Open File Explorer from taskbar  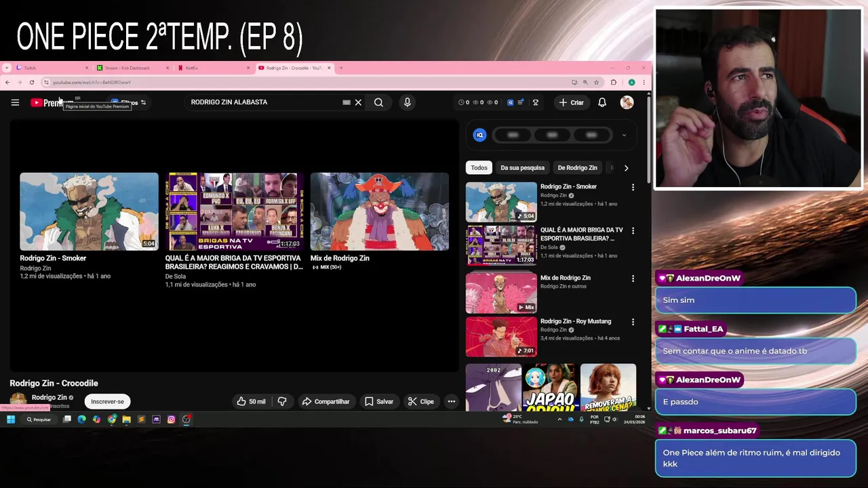coord(126,420)
